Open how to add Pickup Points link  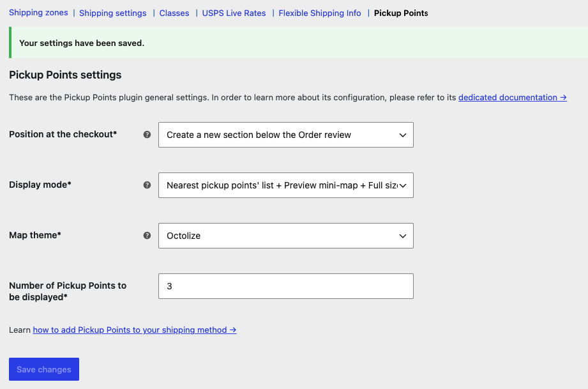click(x=135, y=330)
